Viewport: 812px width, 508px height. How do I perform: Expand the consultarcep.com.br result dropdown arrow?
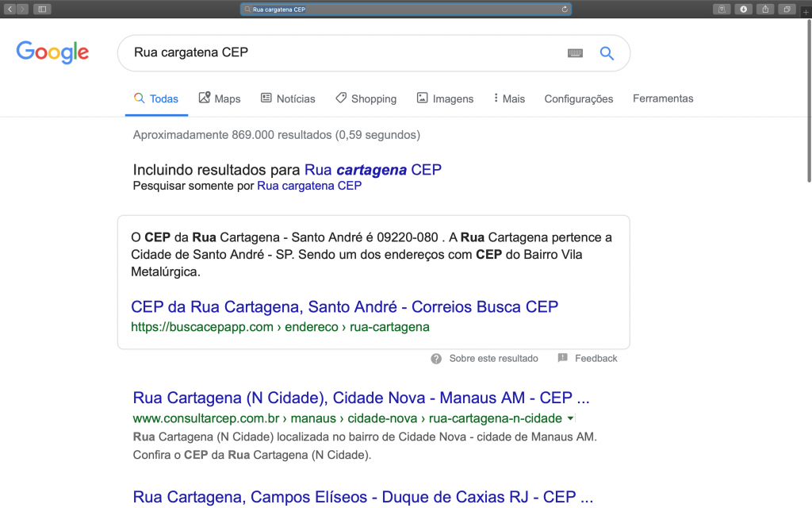point(570,418)
